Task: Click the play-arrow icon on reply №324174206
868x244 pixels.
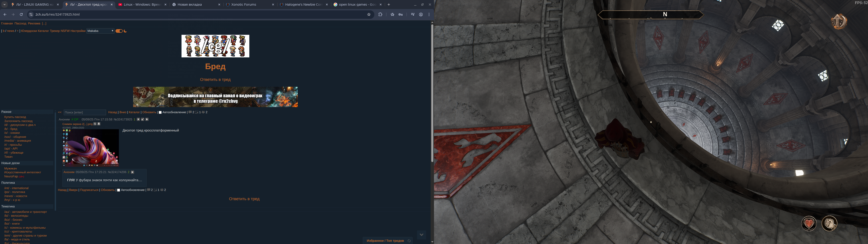Action: click(132, 172)
